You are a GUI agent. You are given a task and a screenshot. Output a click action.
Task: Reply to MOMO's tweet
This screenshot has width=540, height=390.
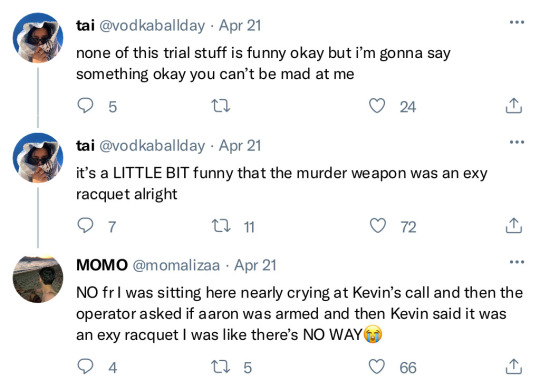(x=85, y=367)
